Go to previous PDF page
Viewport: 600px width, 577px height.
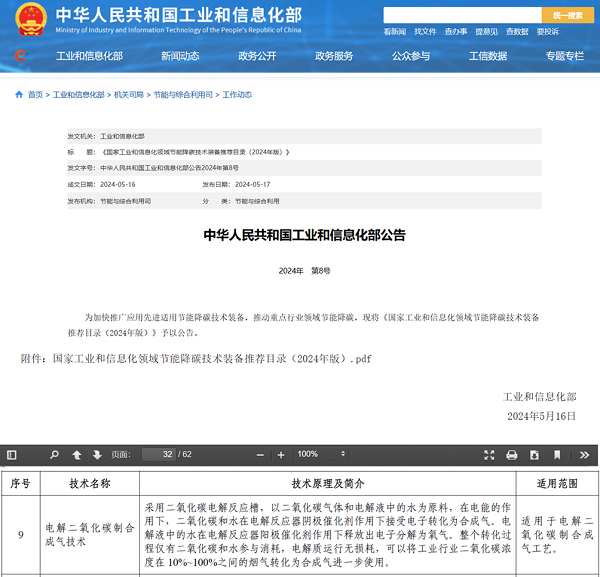[x=77, y=454]
